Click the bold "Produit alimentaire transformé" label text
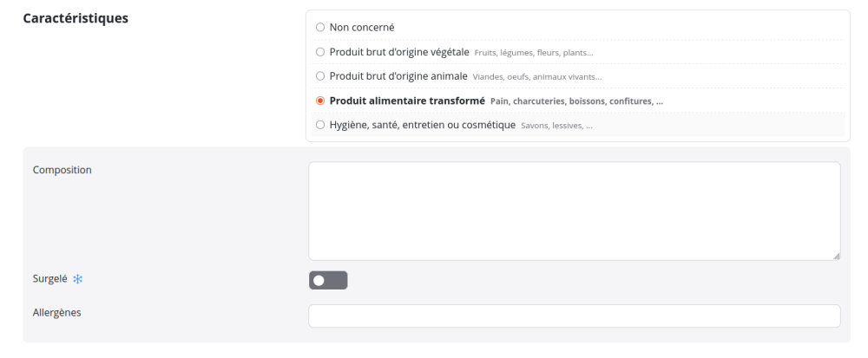The height and width of the screenshot is (358, 868). [406, 101]
